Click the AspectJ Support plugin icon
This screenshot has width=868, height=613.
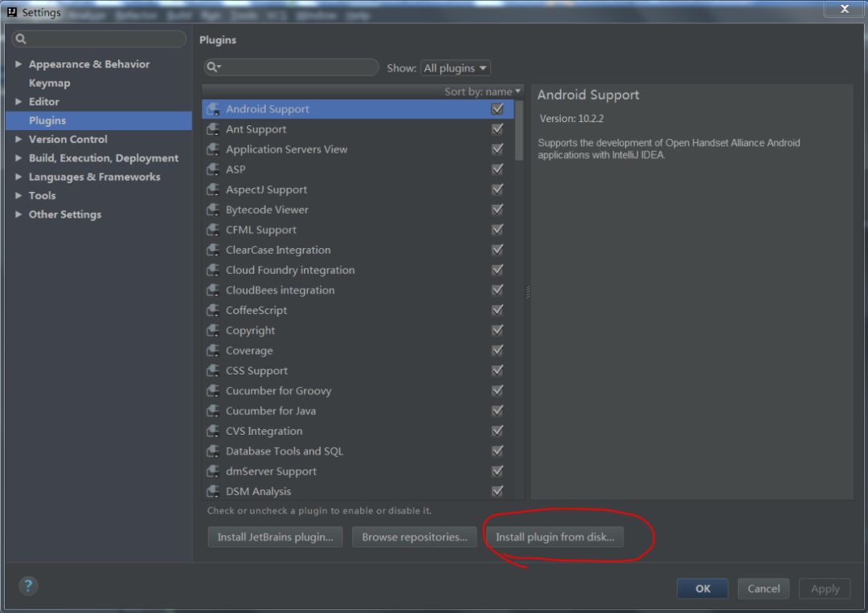point(212,190)
